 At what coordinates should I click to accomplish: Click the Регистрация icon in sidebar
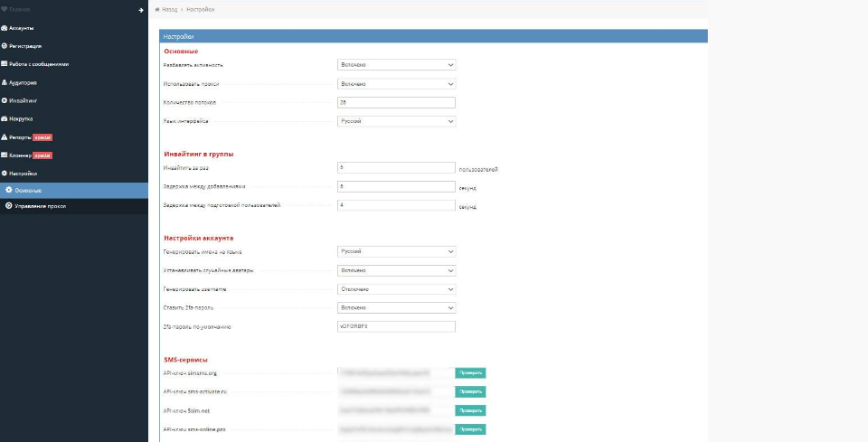(5, 46)
